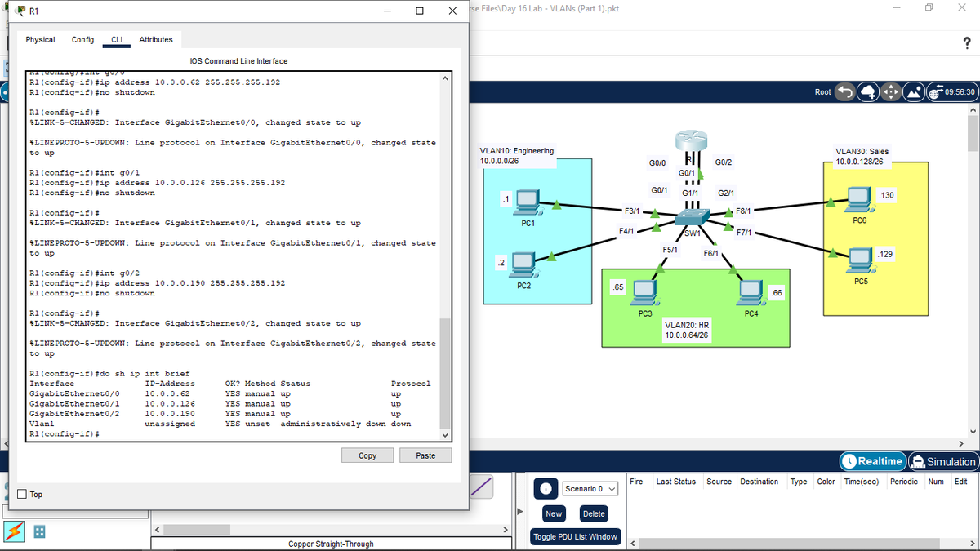Select the SW1 switch icon
Screen dimensions: 980x551
tap(692, 217)
